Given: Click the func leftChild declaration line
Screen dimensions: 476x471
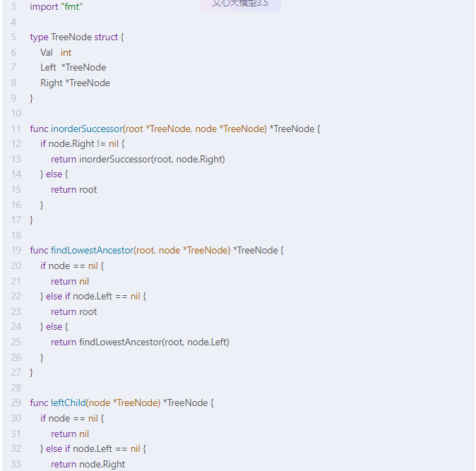Looking at the screenshot, I should coord(121,403).
